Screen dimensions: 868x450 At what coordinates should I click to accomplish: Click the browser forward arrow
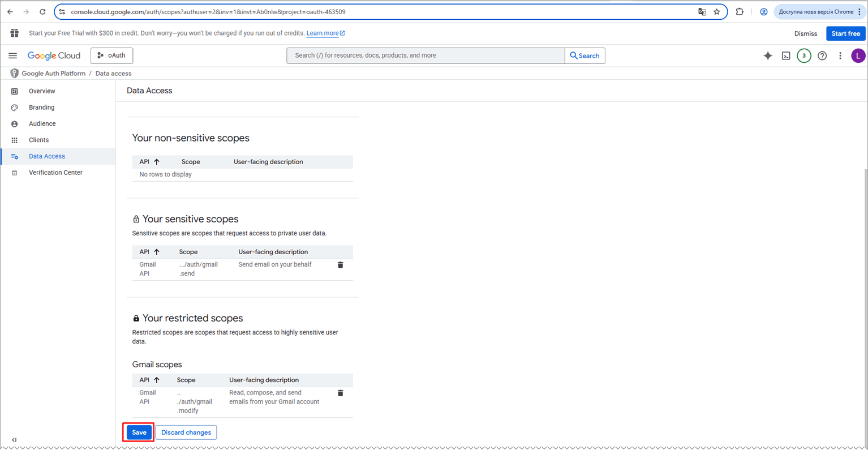click(x=26, y=11)
